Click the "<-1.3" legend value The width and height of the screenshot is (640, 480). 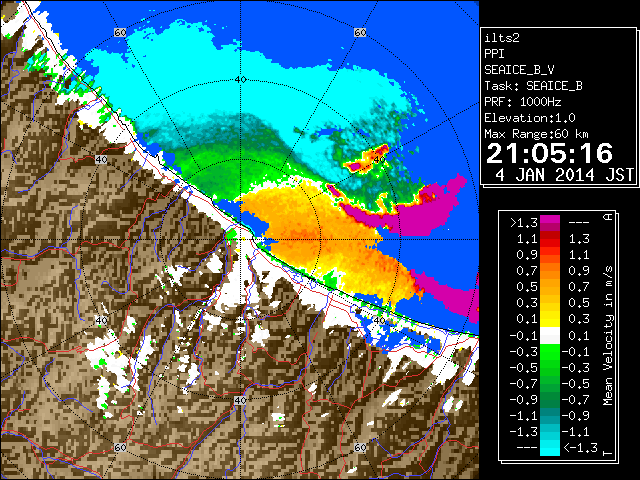click(x=580, y=447)
